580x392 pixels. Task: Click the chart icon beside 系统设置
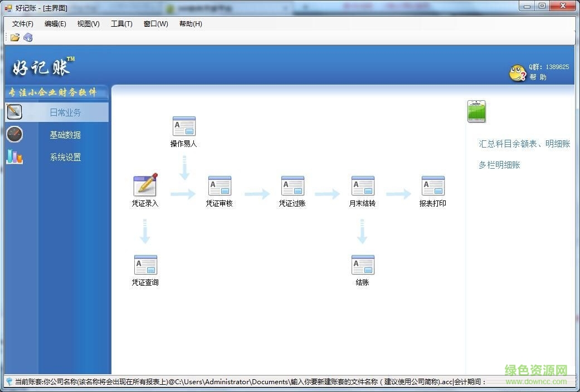(14, 157)
